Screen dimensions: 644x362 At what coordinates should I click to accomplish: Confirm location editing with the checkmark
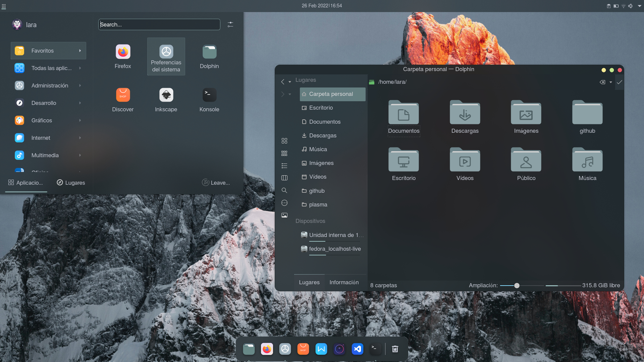coord(620,82)
